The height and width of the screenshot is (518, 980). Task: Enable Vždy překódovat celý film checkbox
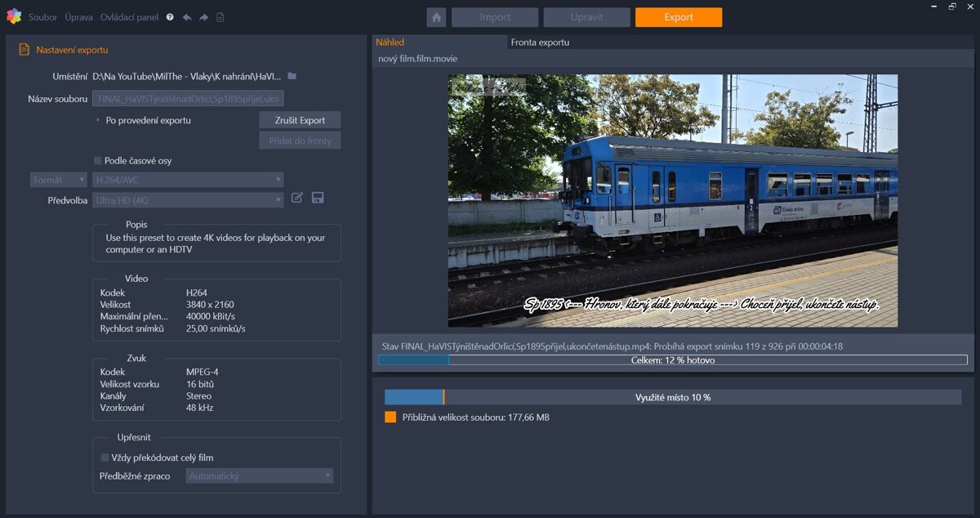coord(105,458)
